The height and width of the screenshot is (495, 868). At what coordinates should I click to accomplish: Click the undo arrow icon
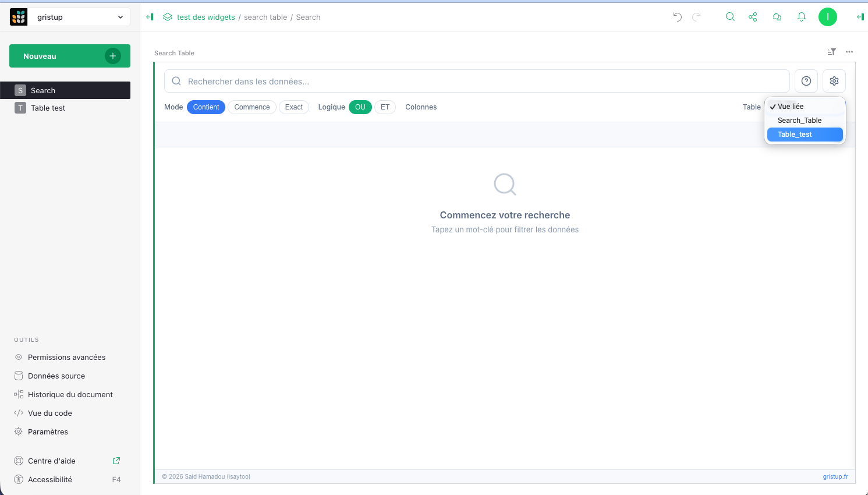(x=677, y=17)
